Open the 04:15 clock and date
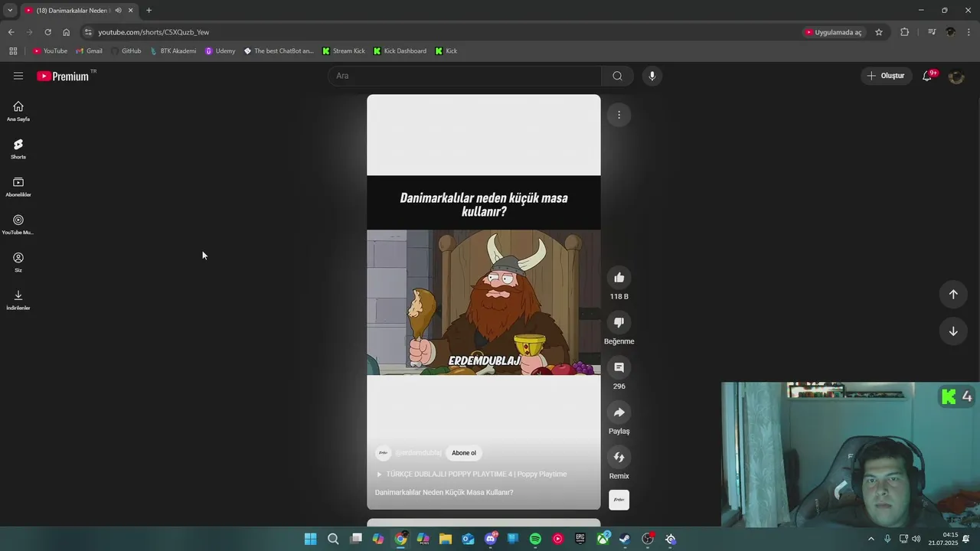Image resolution: width=980 pixels, height=551 pixels. [942, 539]
